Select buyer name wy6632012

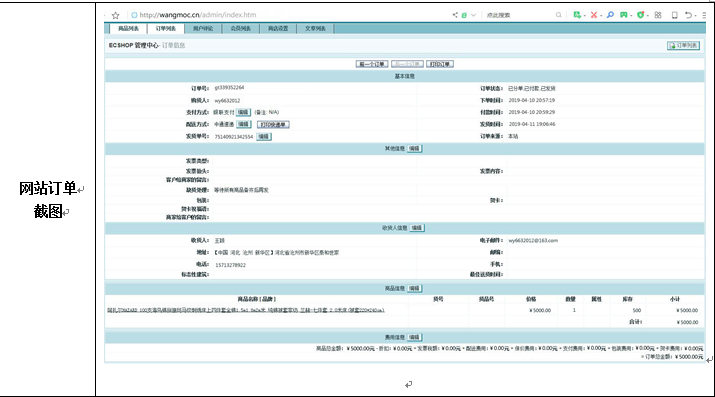point(227,101)
